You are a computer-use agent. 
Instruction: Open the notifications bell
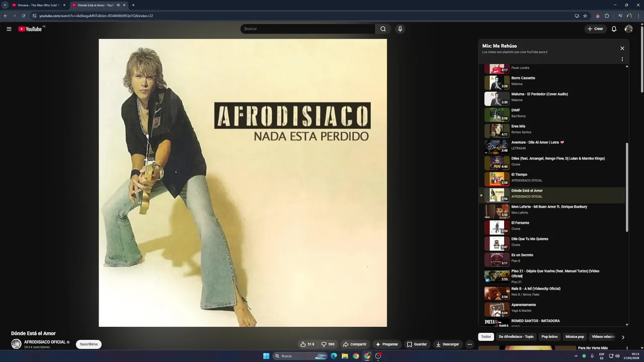point(614,29)
